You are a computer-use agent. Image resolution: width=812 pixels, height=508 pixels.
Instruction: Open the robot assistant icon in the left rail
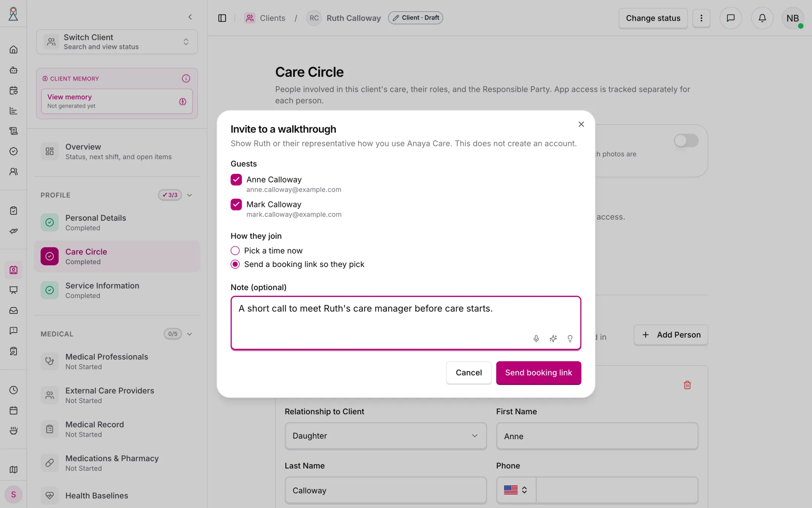pyautogui.click(x=14, y=70)
